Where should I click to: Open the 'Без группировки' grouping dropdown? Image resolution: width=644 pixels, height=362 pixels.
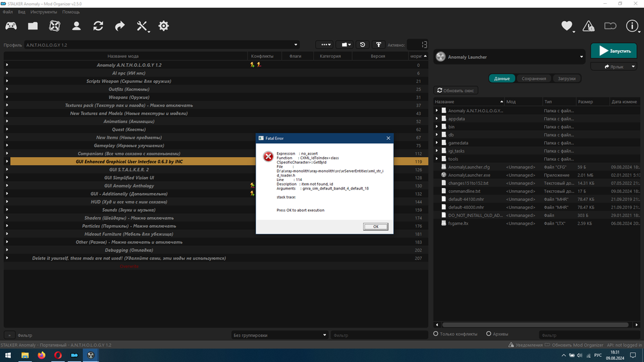pyautogui.click(x=280, y=335)
